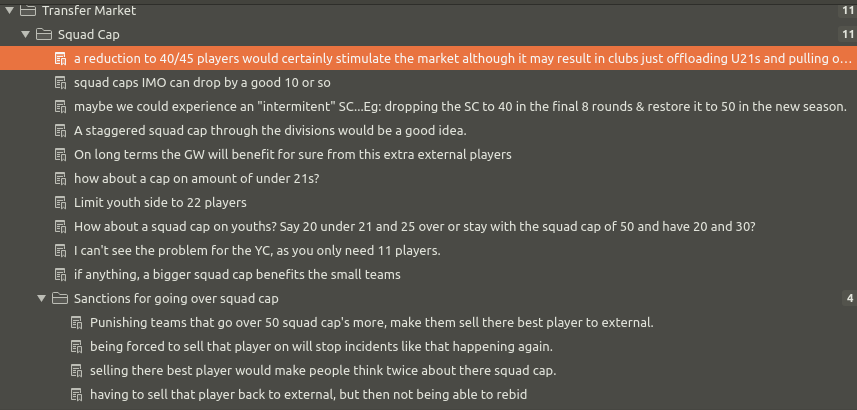The height and width of the screenshot is (410, 857).
Task: Click document icon beside 'Punishing teams' entry
Action: pyautogui.click(x=77, y=323)
